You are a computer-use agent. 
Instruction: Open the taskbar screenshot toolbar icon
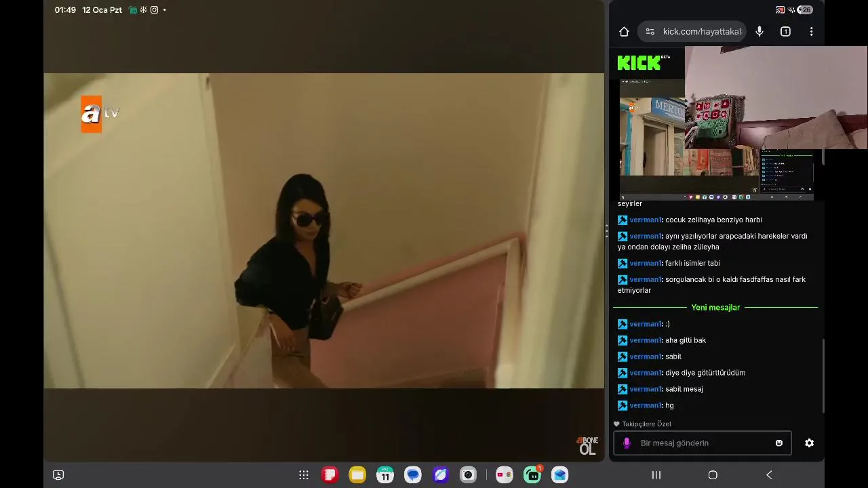58,475
